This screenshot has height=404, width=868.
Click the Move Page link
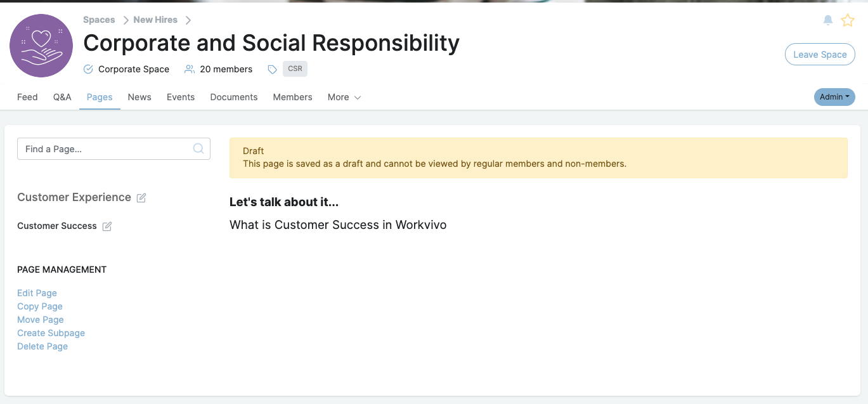pos(41,320)
